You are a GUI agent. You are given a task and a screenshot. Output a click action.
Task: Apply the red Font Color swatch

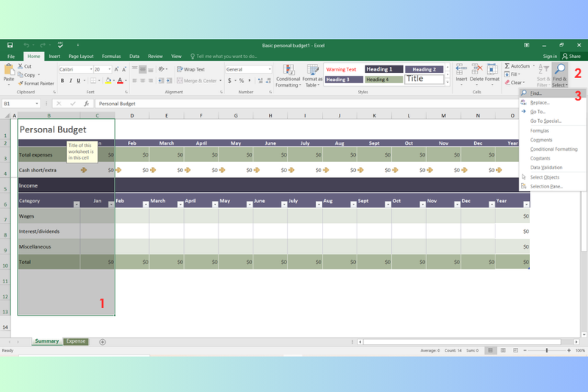tap(120, 81)
